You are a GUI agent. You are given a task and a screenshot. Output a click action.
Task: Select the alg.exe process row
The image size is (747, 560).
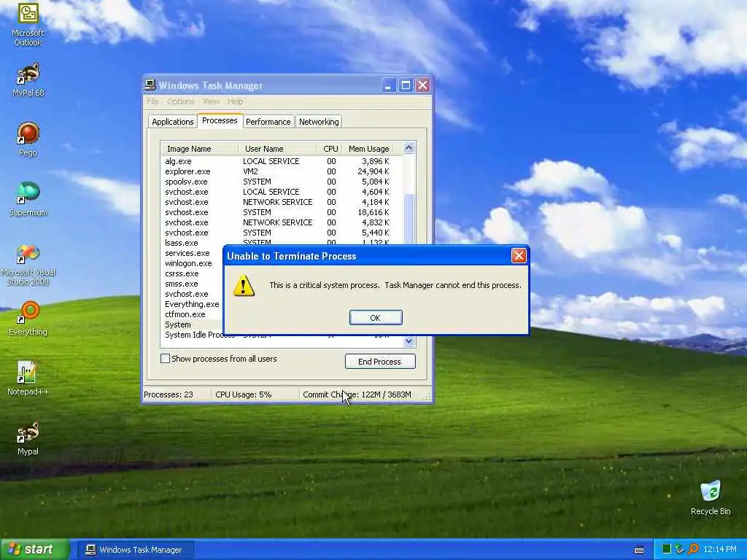tap(282, 161)
